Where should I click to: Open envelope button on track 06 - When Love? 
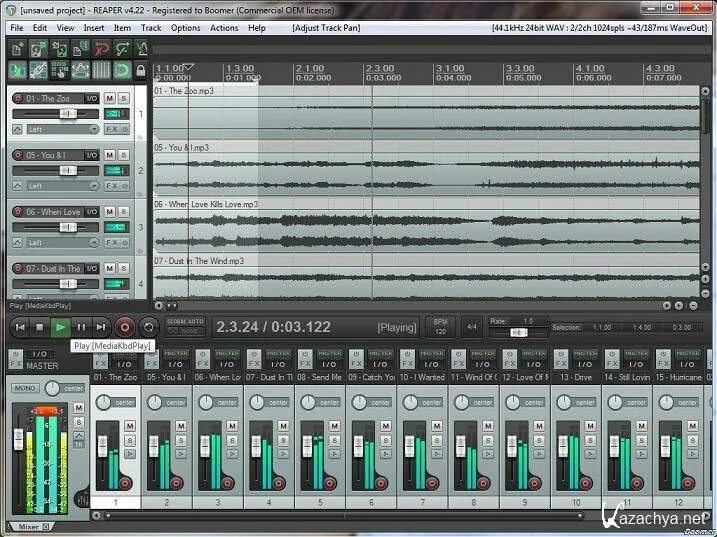coord(17,243)
